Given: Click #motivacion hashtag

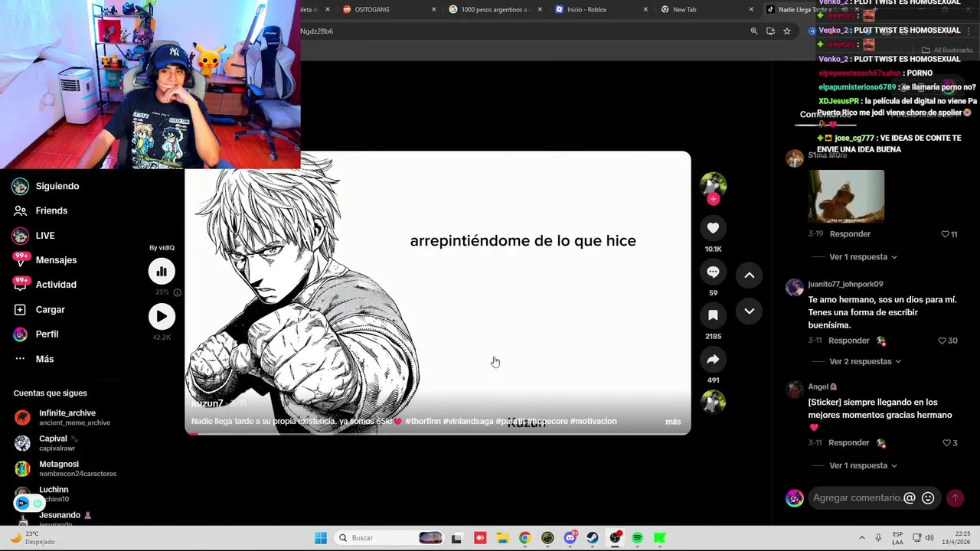Looking at the screenshot, I should pos(593,422).
